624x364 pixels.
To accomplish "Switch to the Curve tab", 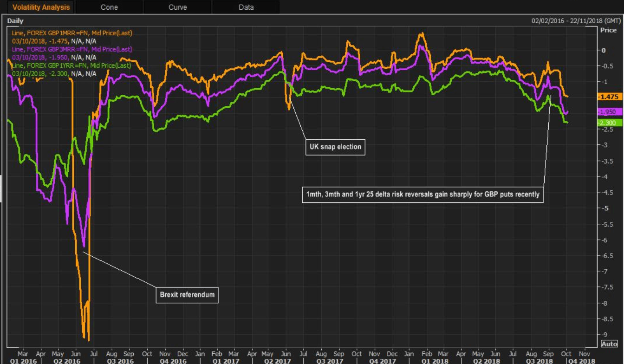I will coord(177,7).
